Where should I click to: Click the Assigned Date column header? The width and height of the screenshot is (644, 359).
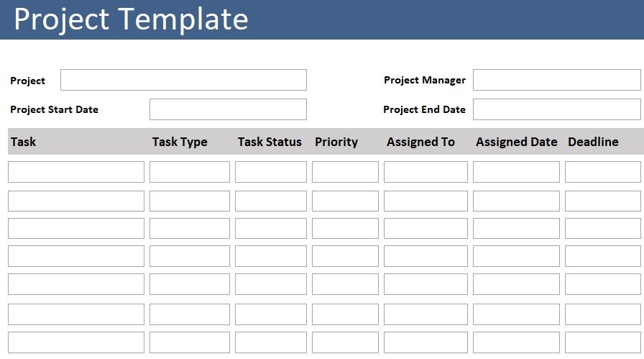pos(517,142)
